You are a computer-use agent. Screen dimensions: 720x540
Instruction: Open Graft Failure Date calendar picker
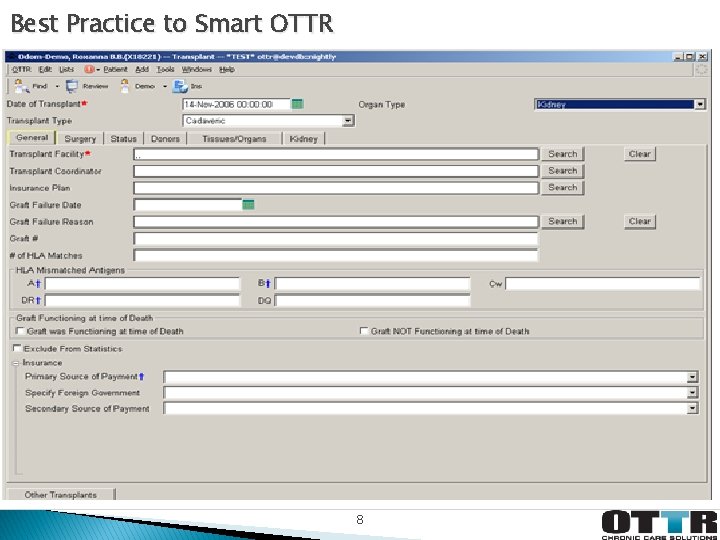pos(248,205)
